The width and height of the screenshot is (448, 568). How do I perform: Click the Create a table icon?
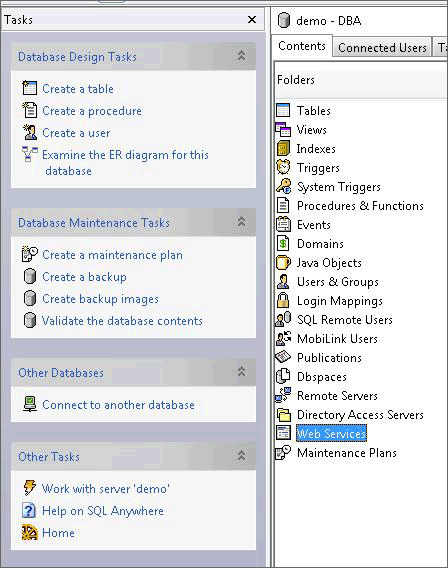pos(29,88)
